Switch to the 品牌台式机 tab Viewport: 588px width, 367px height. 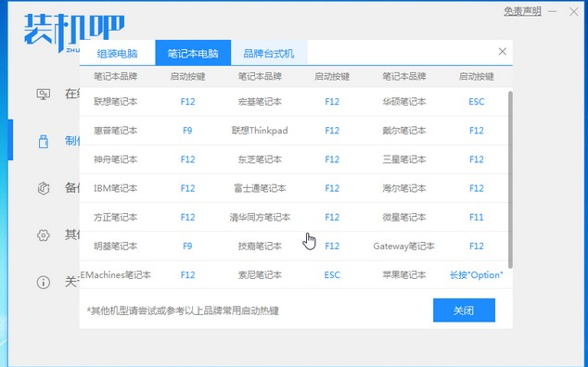point(269,53)
